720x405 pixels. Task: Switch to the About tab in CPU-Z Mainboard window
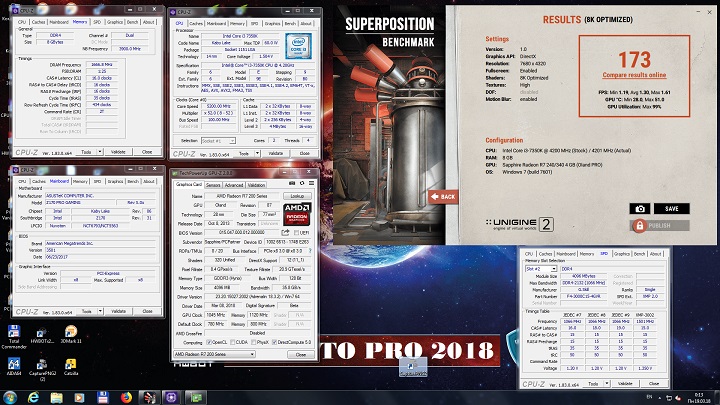coord(149,181)
